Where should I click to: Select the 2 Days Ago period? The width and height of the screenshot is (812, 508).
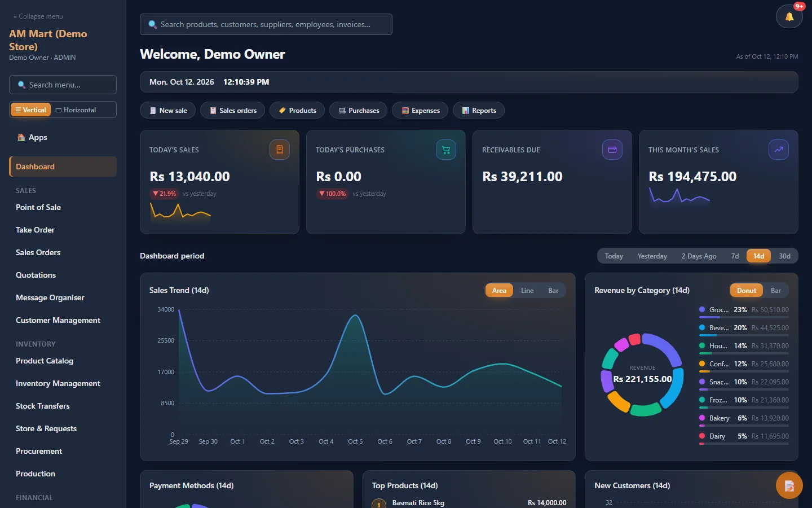[x=699, y=256]
